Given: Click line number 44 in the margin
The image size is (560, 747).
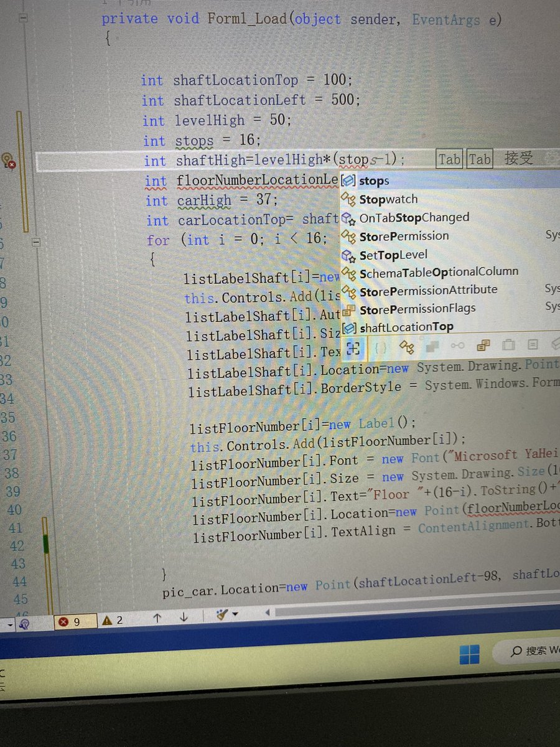Looking at the screenshot, I should click(19, 581).
